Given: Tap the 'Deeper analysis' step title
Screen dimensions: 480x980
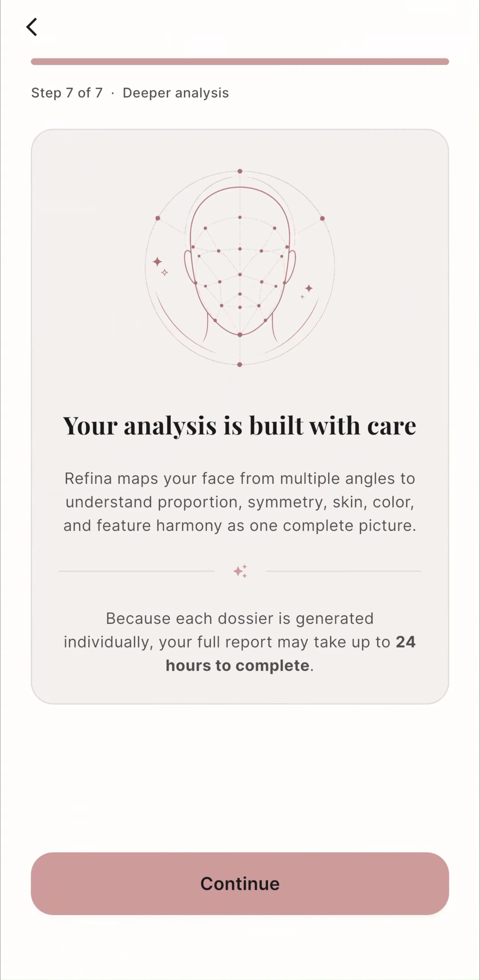Looking at the screenshot, I should (176, 93).
